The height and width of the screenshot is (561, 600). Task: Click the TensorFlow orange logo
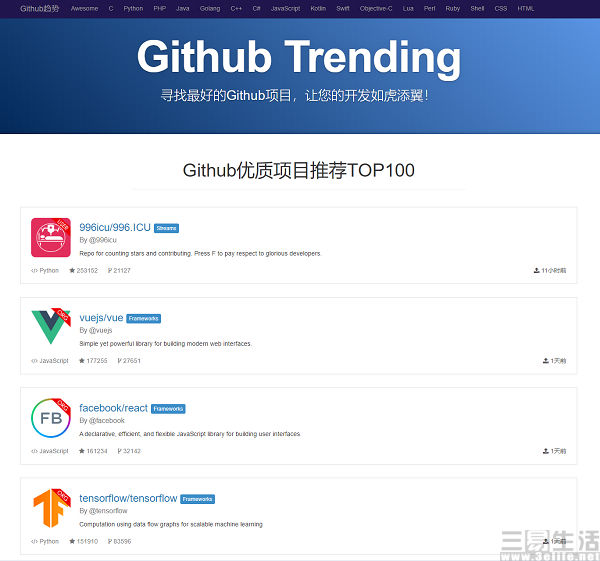pos(51,508)
